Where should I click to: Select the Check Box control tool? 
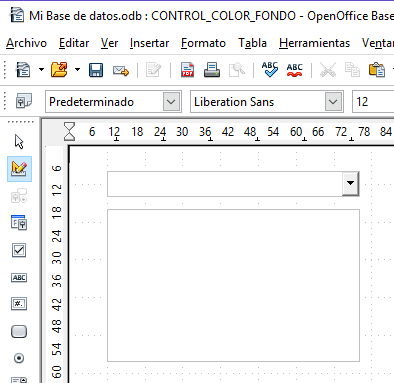(x=19, y=250)
